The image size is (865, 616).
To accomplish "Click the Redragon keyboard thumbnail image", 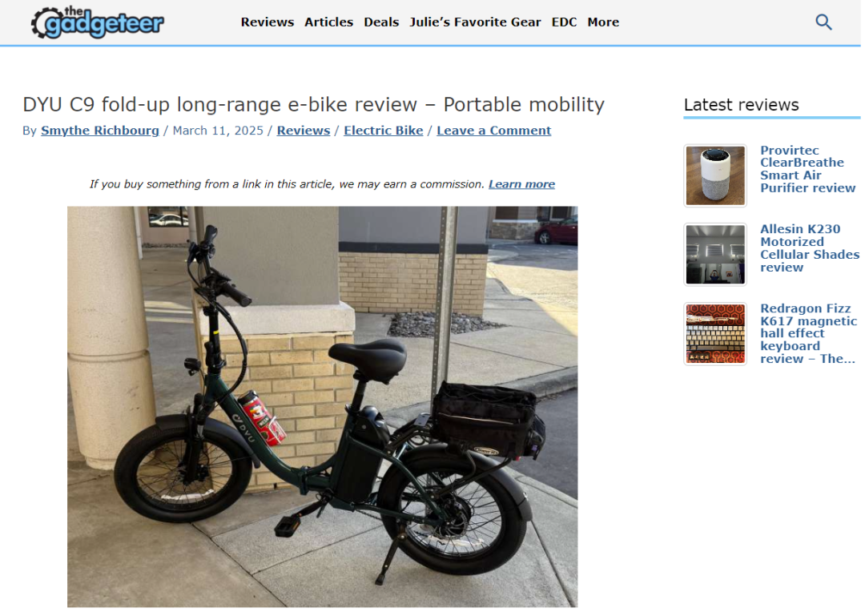I will coord(715,333).
